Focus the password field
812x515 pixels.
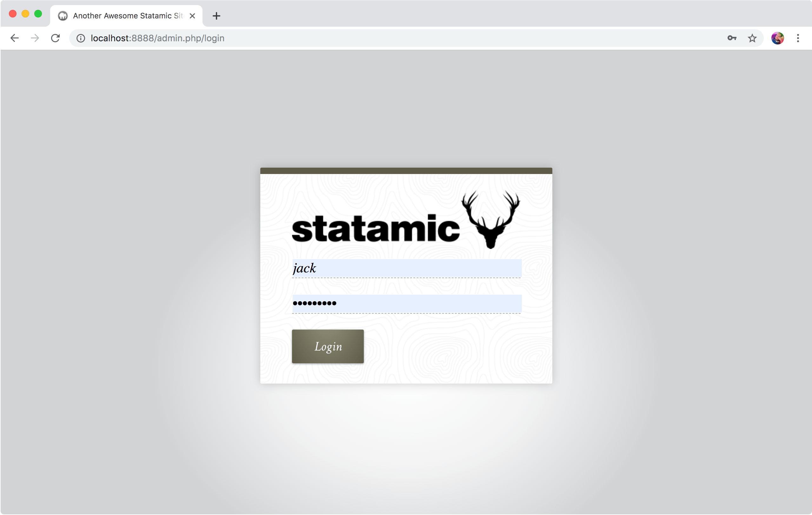407,304
